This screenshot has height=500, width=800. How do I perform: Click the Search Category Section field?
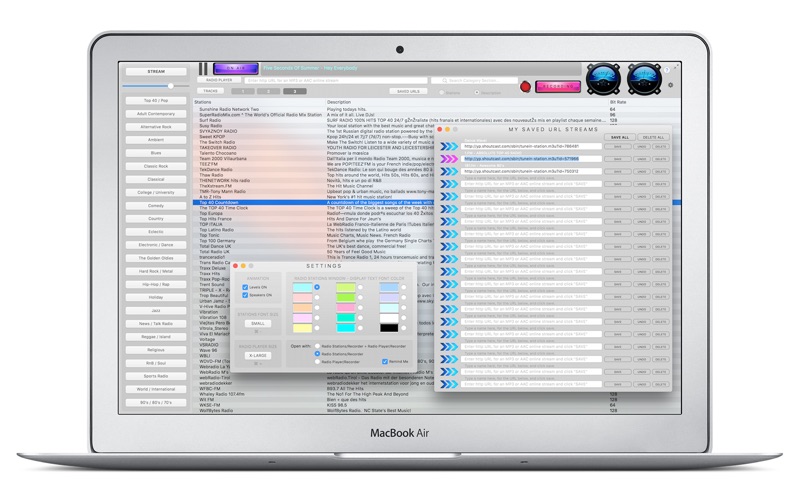coord(474,81)
